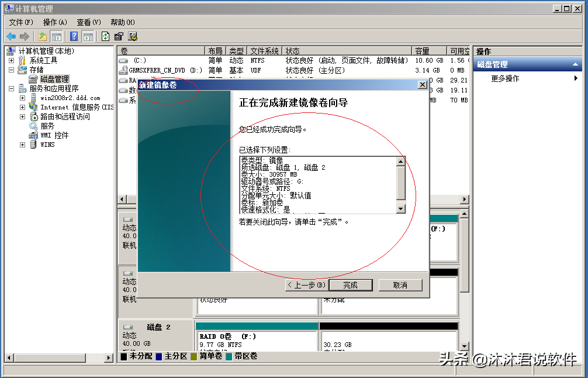Toggle the Show/Hide Action Pane toolbar icon
The image size is (588, 378).
coord(88,36)
